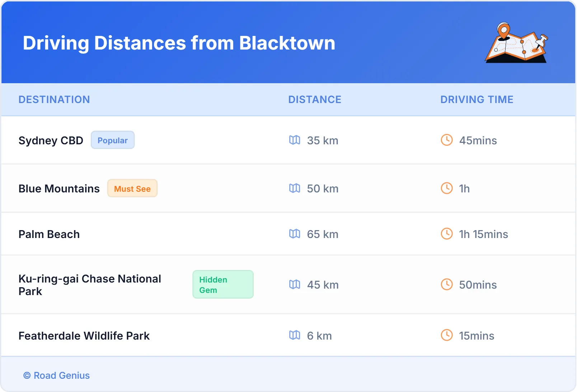Viewport: 577px width, 392px height.
Task: Click the 35 km distance value
Action: pos(323,140)
